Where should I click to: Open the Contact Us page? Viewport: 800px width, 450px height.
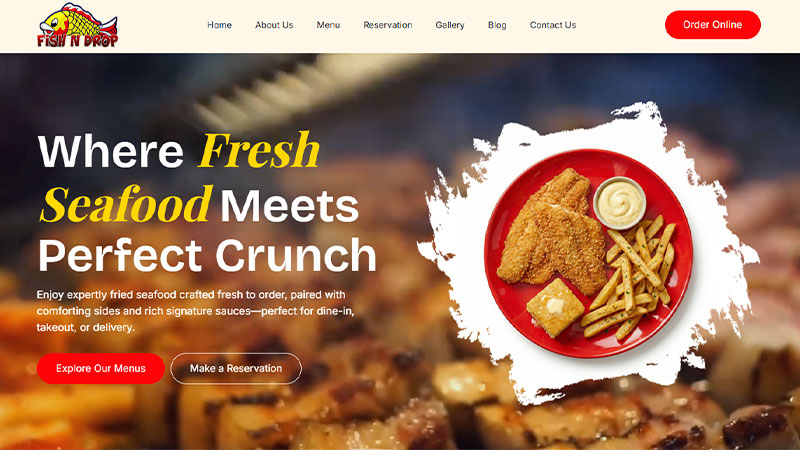tap(553, 25)
